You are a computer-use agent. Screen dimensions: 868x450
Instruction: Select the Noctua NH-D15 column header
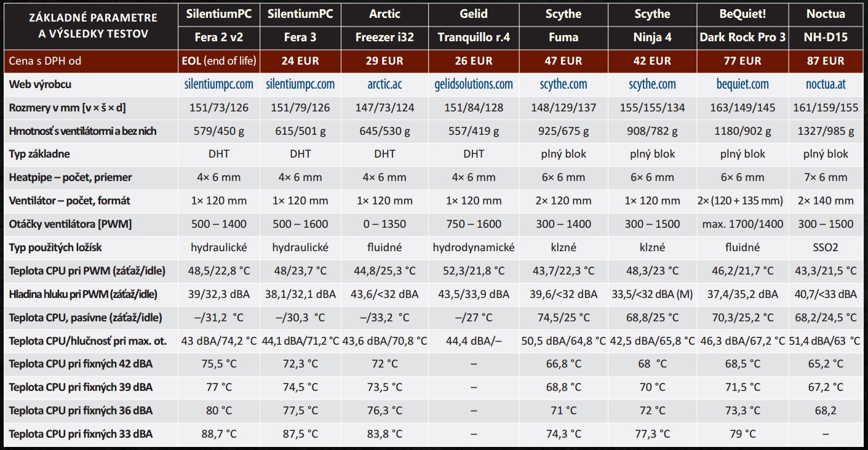(x=826, y=37)
